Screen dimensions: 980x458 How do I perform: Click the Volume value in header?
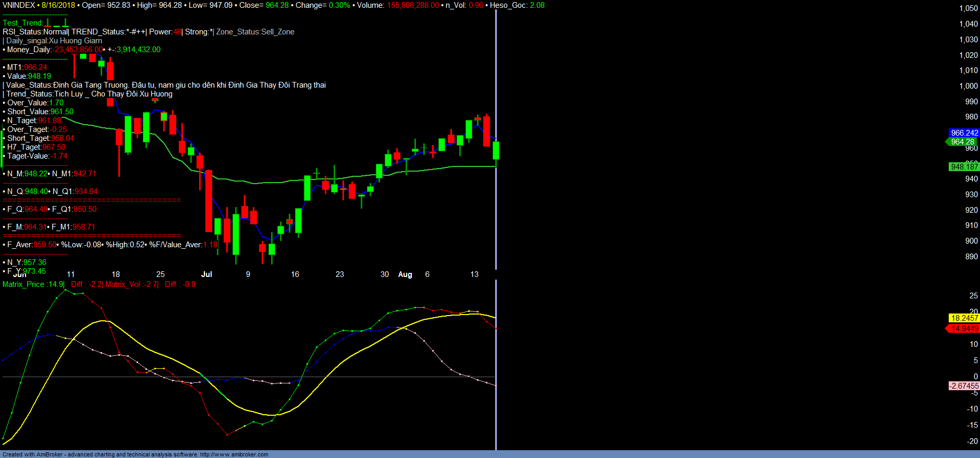[412, 5]
